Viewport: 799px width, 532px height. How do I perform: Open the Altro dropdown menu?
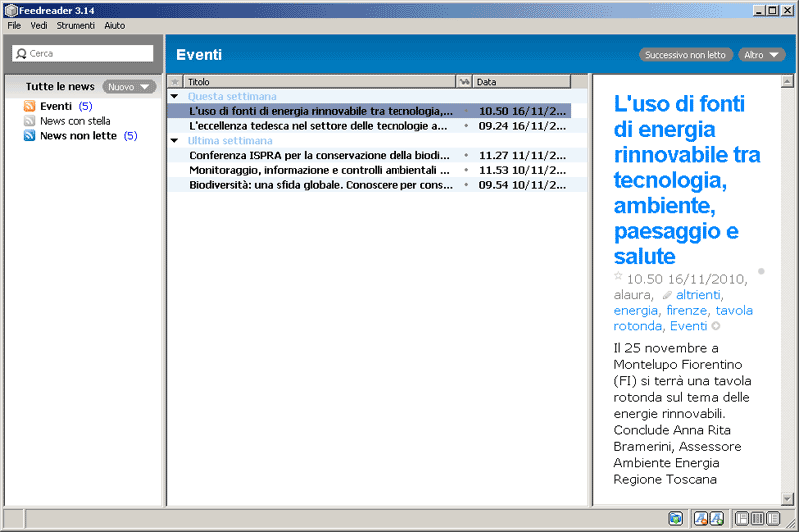[761, 55]
